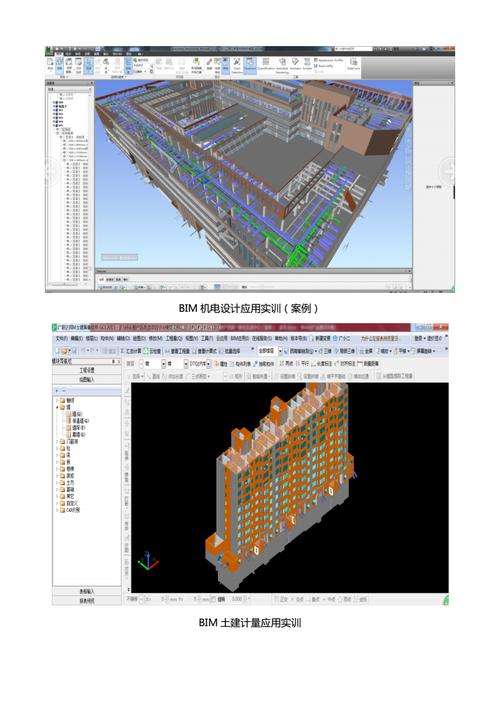Toggle 中点 snap in status bar
Viewport: 500px width, 707px height.
(x=329, y=599)
